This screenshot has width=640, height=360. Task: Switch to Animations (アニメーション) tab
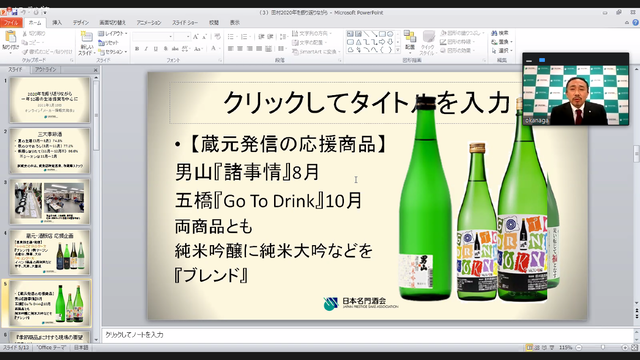tap(149, 23)
